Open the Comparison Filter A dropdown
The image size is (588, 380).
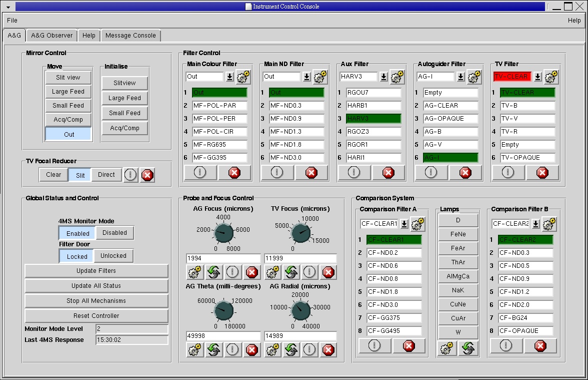coord(404,224)
